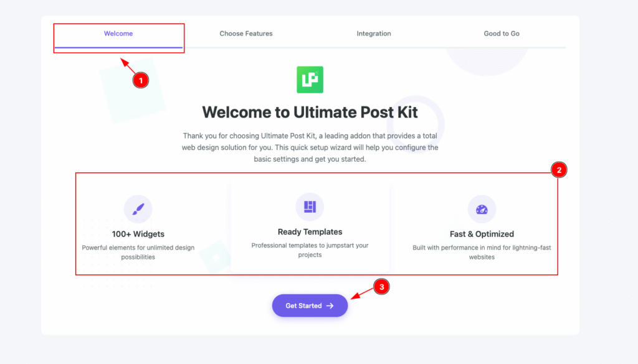
Task: Jump to the Good to Go tab
Action: pyautogui.click(x=502, y=34)
